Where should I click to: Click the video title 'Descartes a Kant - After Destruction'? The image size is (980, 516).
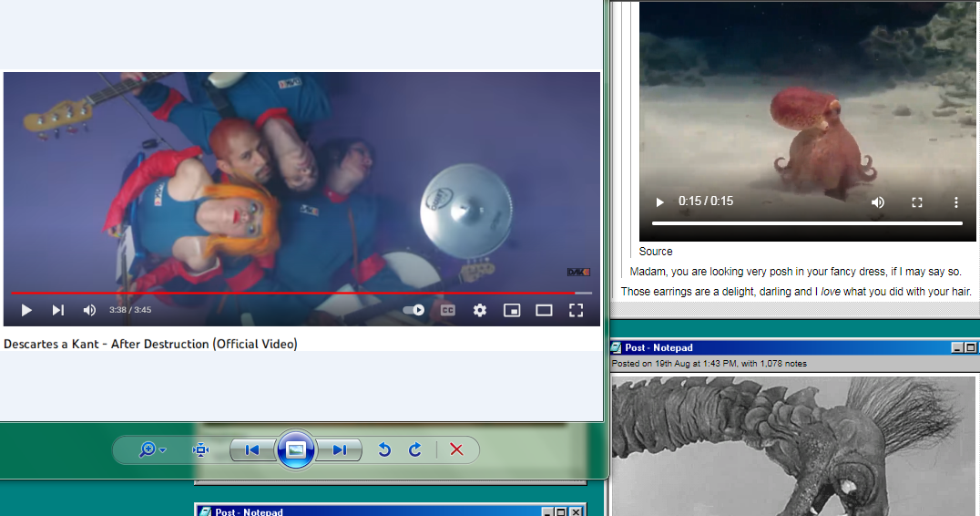150,344
